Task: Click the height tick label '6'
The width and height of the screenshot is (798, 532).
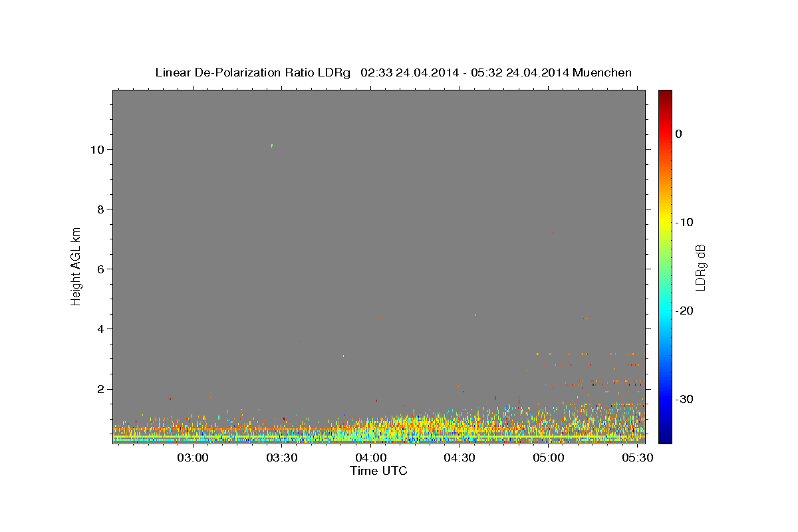Action: tap(101, 269)
